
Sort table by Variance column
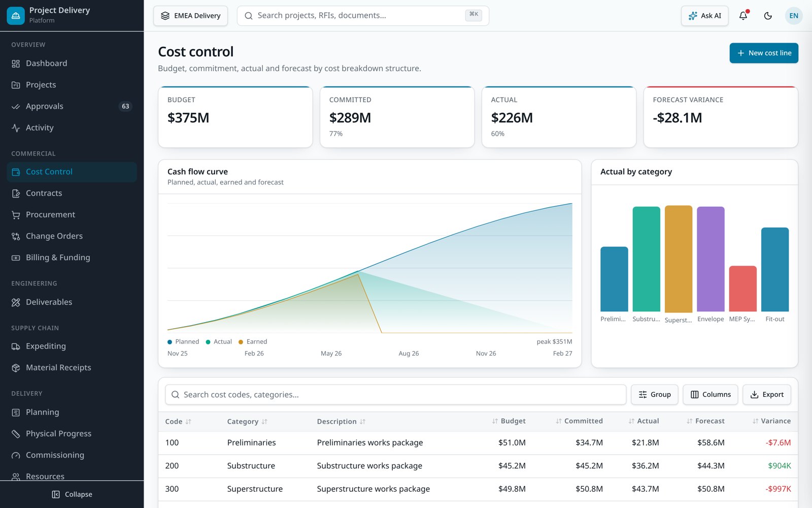point(771,421)
